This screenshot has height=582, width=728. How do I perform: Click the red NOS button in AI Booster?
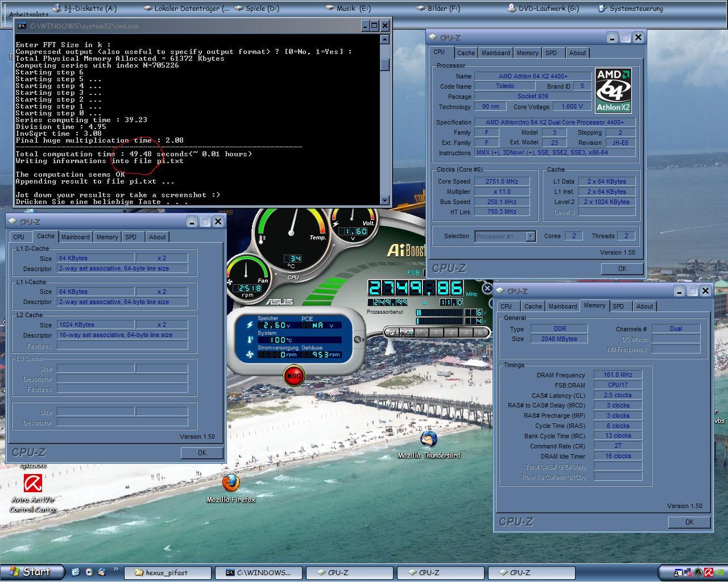click(293, 376)
